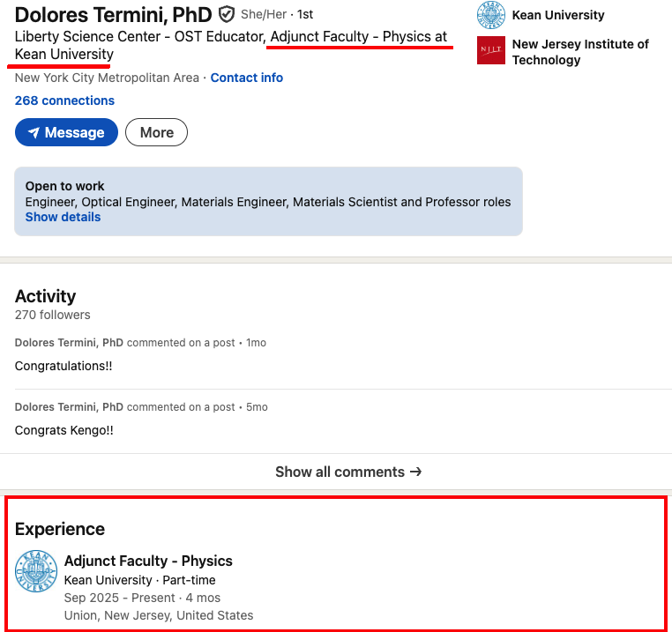672x632 pixels.
Task: Click the Activity section heading
Action: point(46,296)
